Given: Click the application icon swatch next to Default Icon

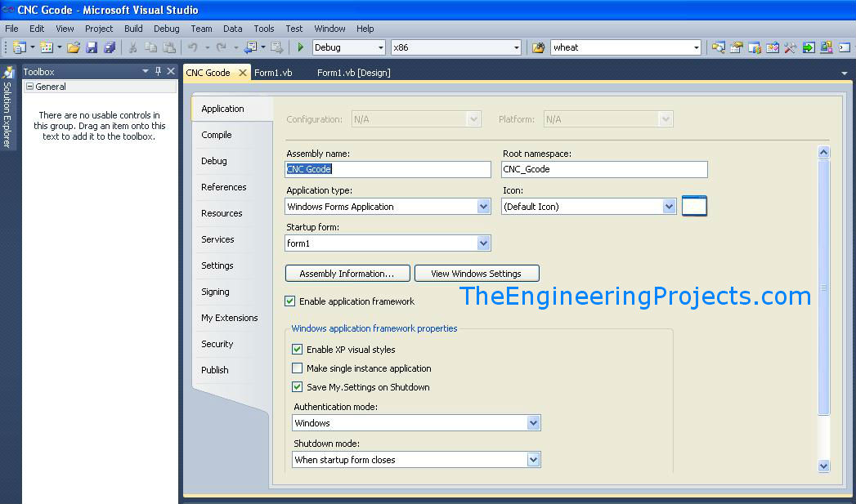Looking at the screenshot, I should [x=693, y=206].
